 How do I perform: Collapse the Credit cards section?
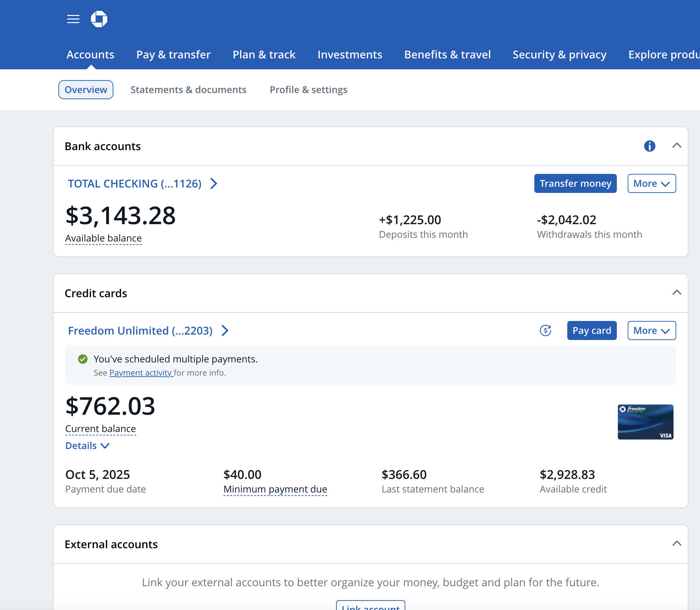pyautogui.click(x=677, y=293)
